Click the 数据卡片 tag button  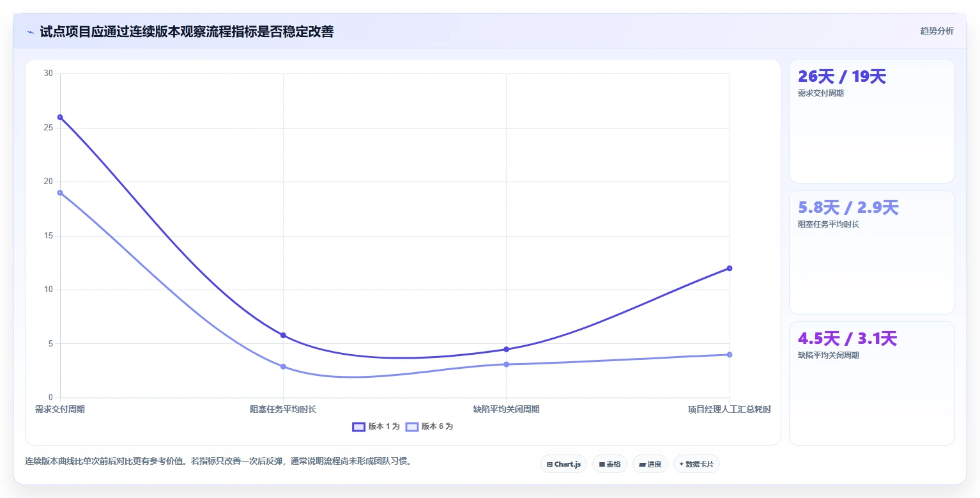(696, 464)
